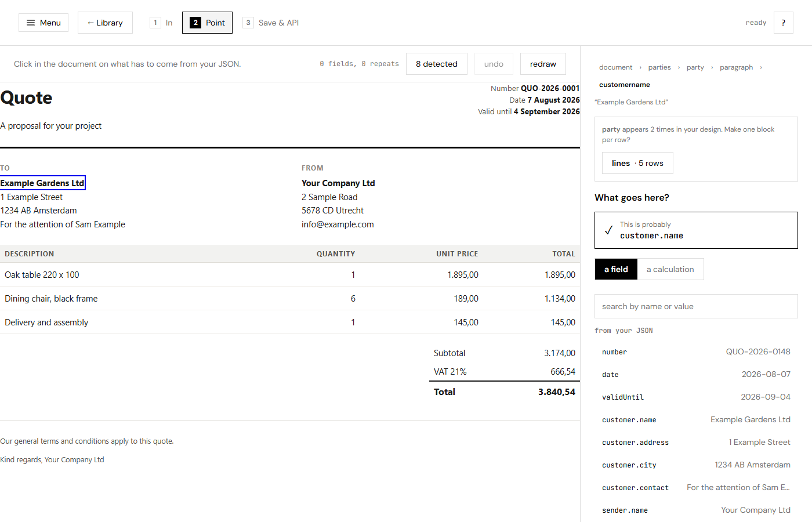Select document in the breadcrumb
The width and height of the screenshot is (812, 522).
click(x=615, y=67)
